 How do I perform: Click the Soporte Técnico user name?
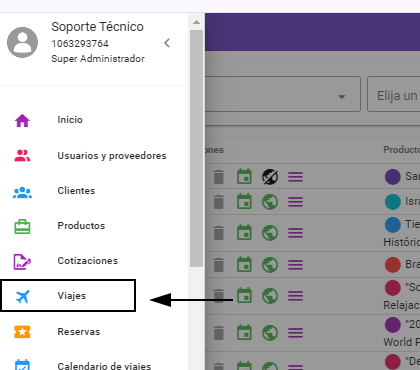pyautogui.click(x=98, y=27)
